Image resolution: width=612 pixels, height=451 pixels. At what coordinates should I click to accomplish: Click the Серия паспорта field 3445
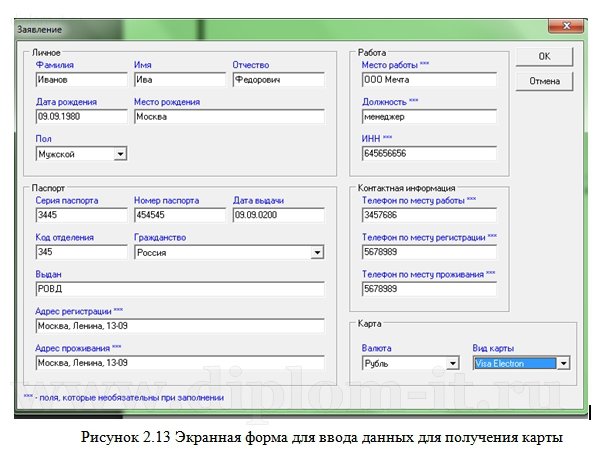tap(81, 215)
